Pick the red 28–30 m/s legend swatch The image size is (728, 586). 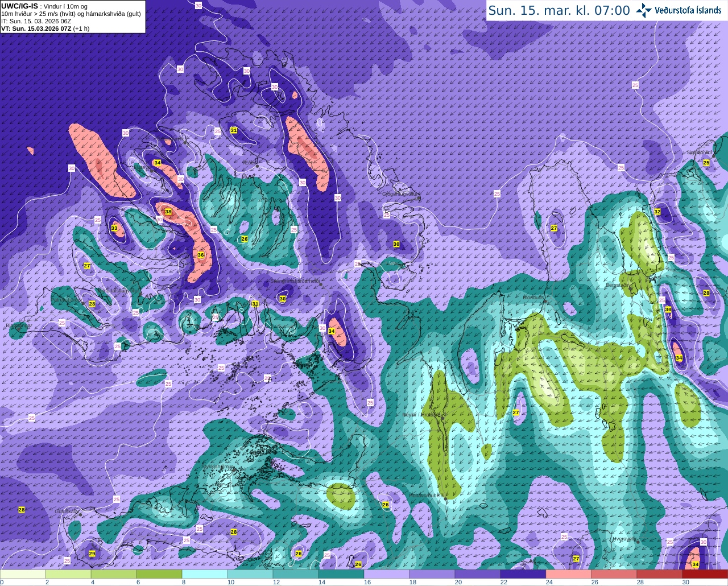tap(660, 574)
